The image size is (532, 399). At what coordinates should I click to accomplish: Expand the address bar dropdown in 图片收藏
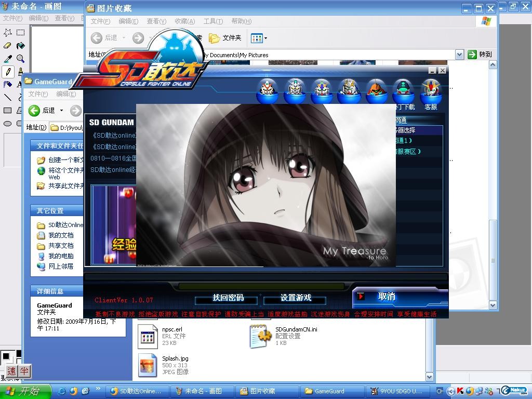[459, 54]
